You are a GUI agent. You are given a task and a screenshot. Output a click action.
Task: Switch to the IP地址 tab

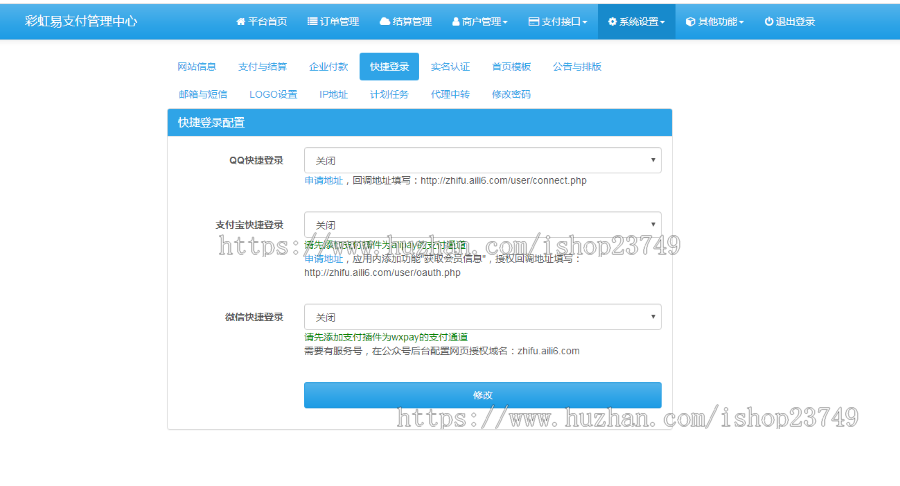(333, 94)
